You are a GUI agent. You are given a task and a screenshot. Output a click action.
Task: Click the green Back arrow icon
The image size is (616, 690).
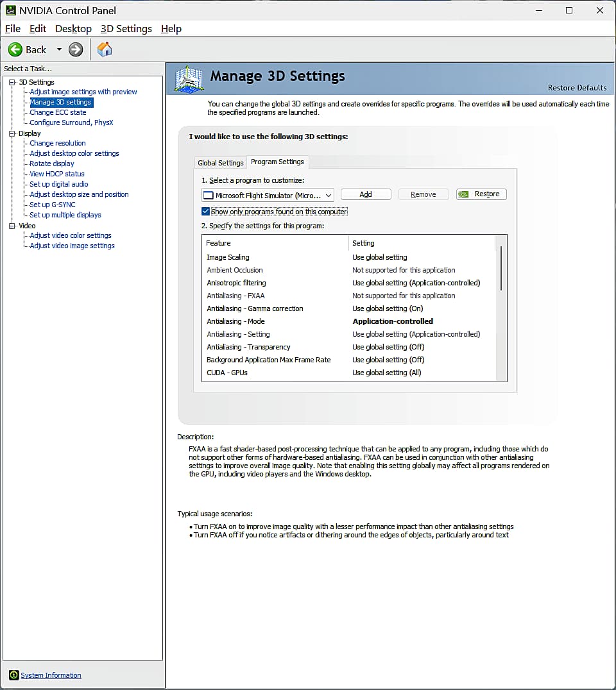tap(15, 49)
